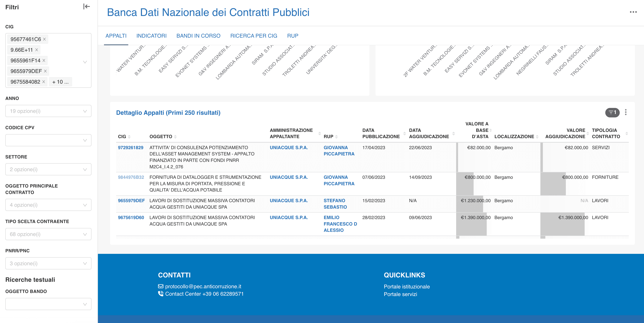Sort table by TIPOLOGIA CONTRATTO column
Image resolution: width=644 pixels, height=323 pixels.
[x=627, y=133]
